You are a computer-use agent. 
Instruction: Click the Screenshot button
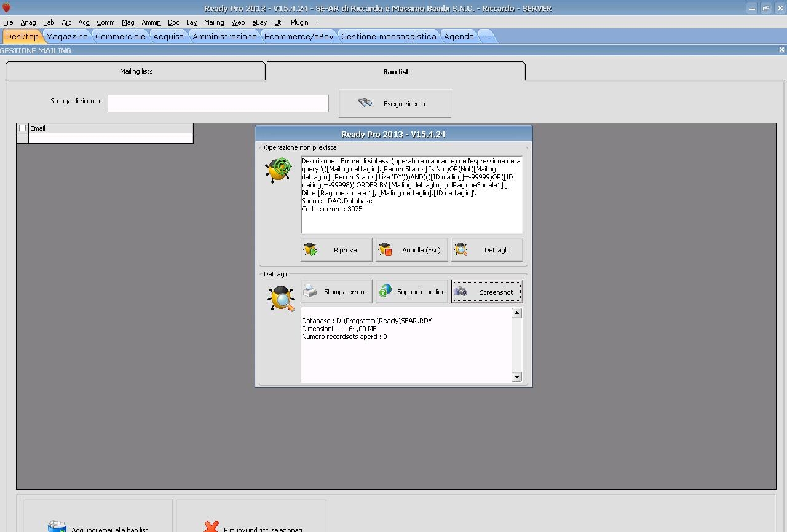(x=487, y=292)
